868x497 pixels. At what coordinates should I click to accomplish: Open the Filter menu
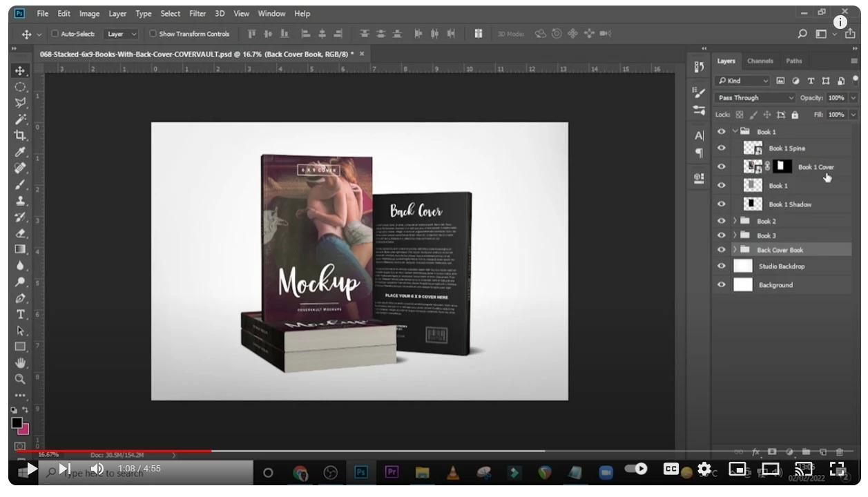point(197,13)
